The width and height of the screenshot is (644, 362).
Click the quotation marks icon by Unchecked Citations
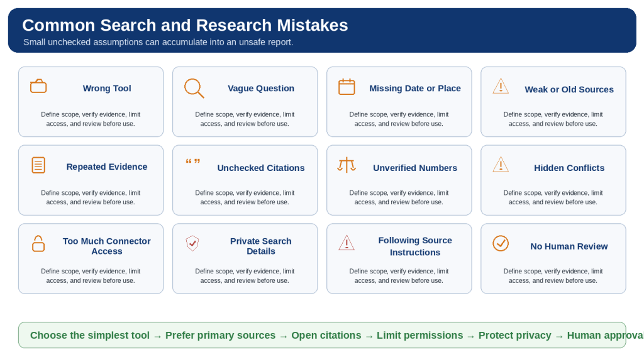(192, 162)
